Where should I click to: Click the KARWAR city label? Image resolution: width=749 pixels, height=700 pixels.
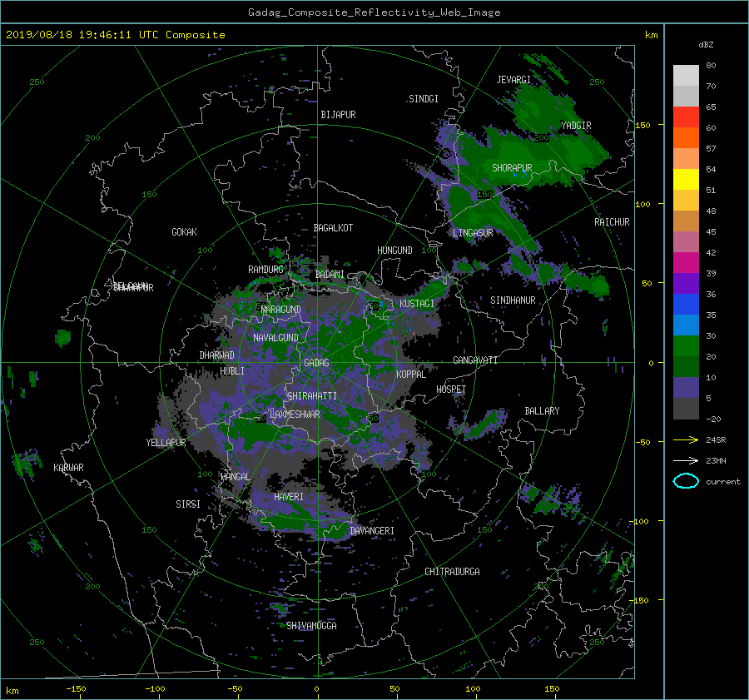[x=68, y=468]
